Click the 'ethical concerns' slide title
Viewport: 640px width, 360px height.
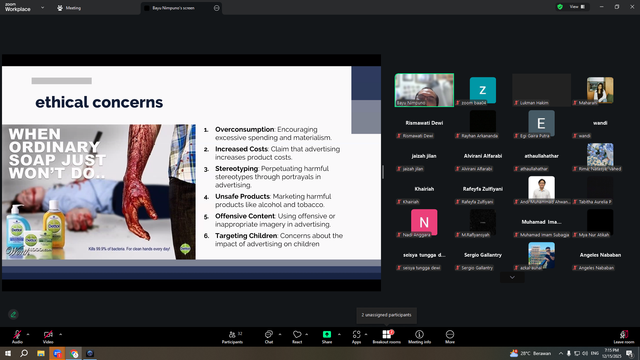pos(99,102)
